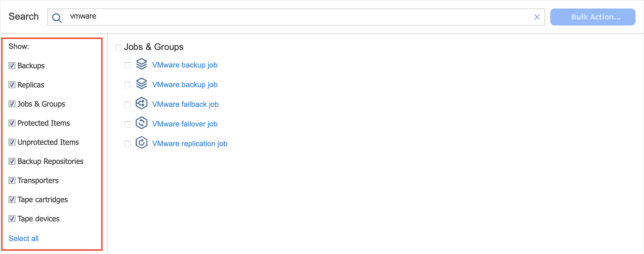Click the Bulk Action button
The height and width of the screenshot is (254, 644).
pyautogui.click(x=593, y=17)
